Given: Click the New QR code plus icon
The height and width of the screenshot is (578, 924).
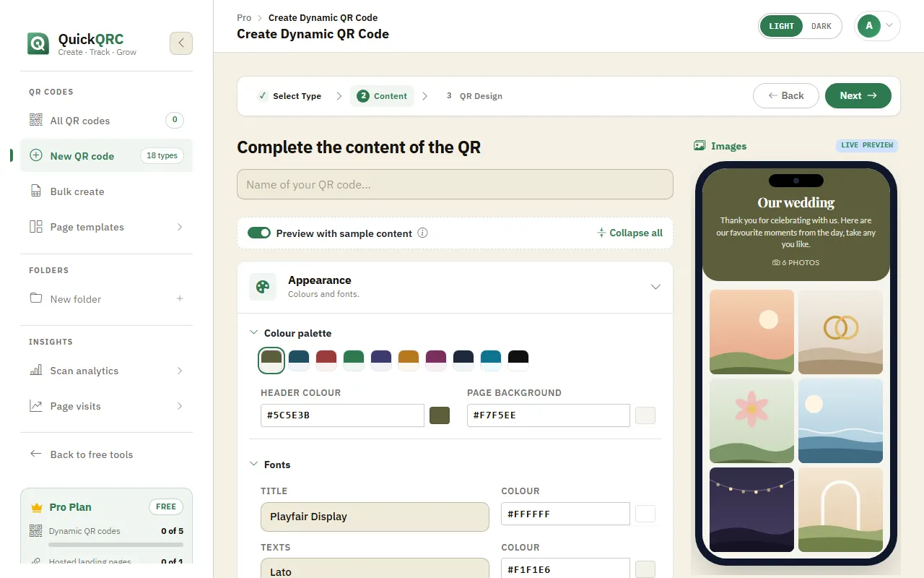Looking at the screenshot, I should (35, 155).
